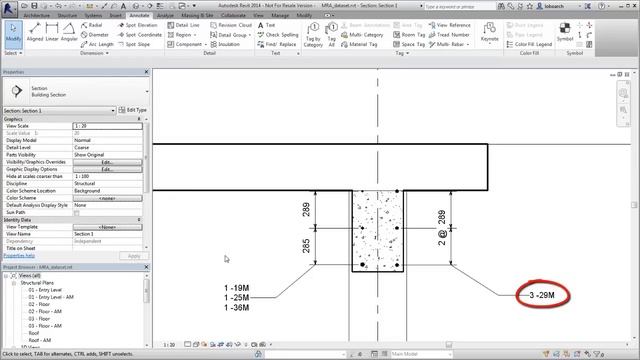640x360 pixels.
Task: Select the Radial dimension tool
Action: pos(91,25)
